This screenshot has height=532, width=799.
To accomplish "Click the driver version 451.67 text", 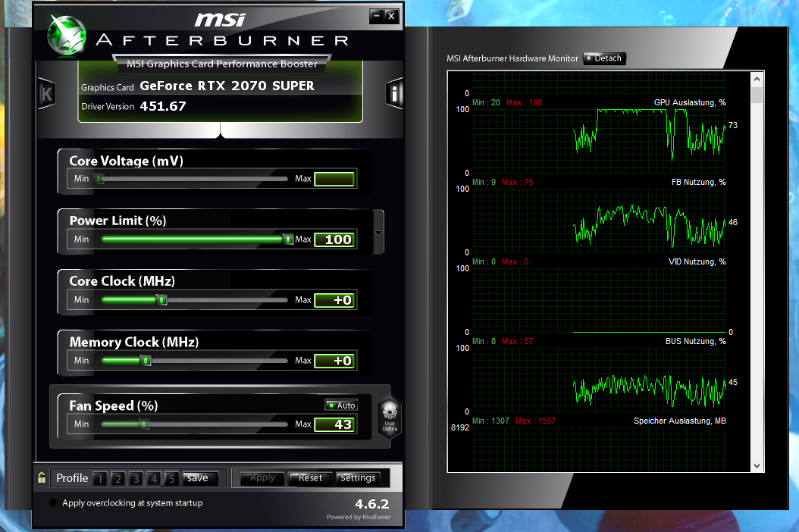I will click(163, 106).
